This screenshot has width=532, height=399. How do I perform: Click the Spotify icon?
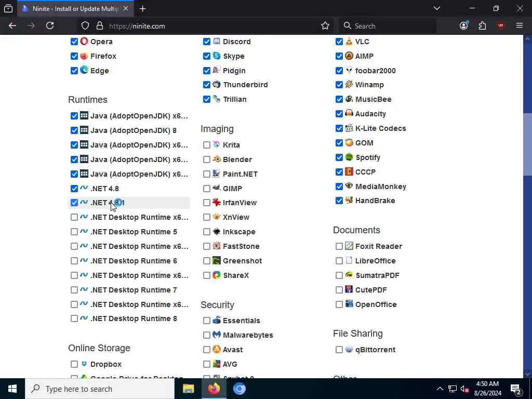(x=349, y=157)
